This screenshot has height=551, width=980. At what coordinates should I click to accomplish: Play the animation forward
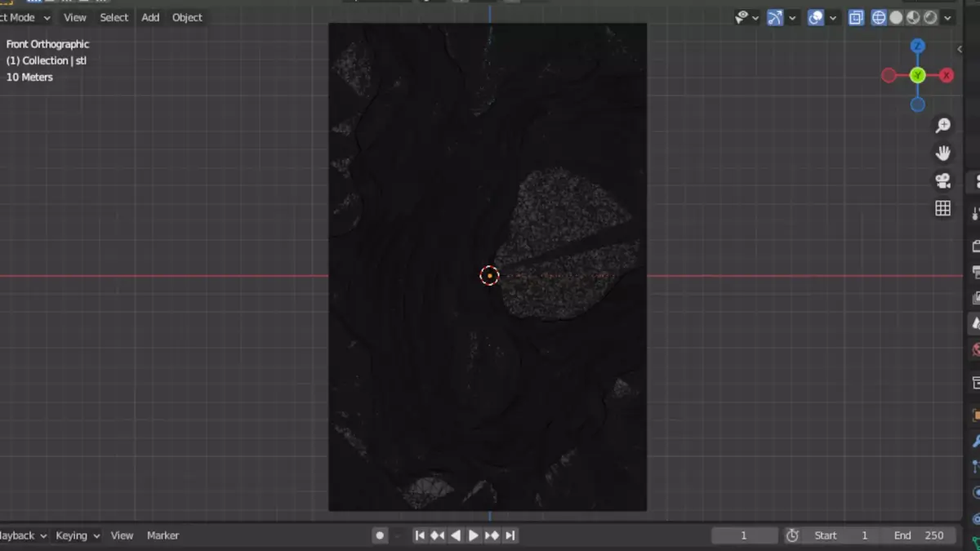(474, 535)
